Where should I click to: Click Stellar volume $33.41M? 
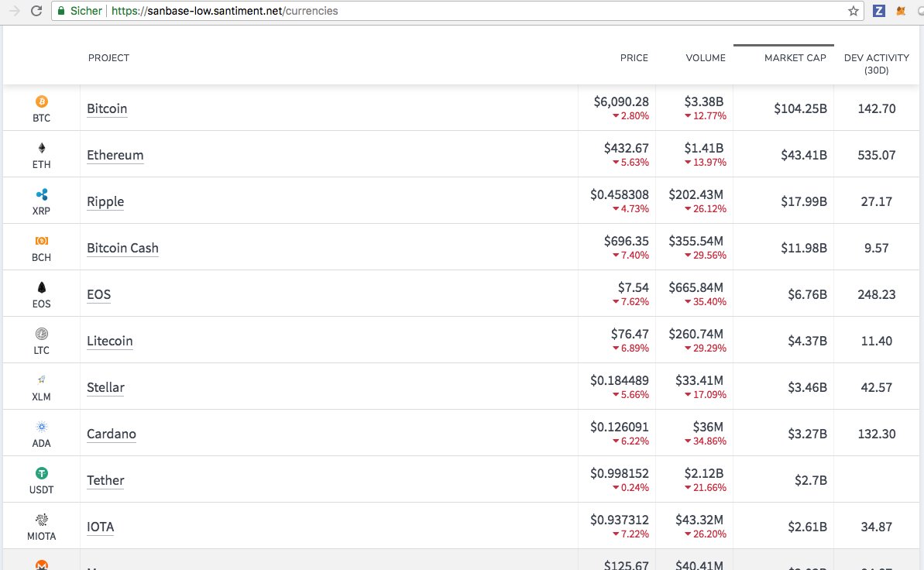[x=699, y=381]
